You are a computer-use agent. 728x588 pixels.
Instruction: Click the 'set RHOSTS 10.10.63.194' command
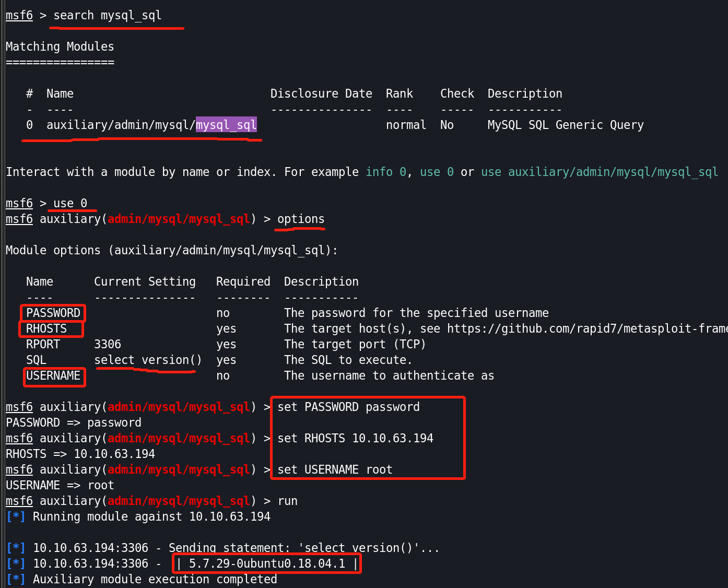coord(355,438)
